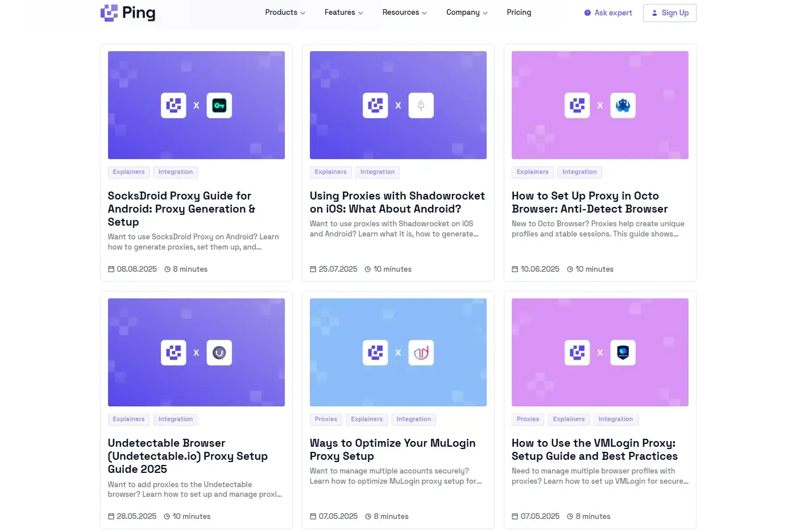The width and height of the screenshot is (796, 532).
Task: Open How to Use the VMLogin Proxy title
Action: [595, 450]
